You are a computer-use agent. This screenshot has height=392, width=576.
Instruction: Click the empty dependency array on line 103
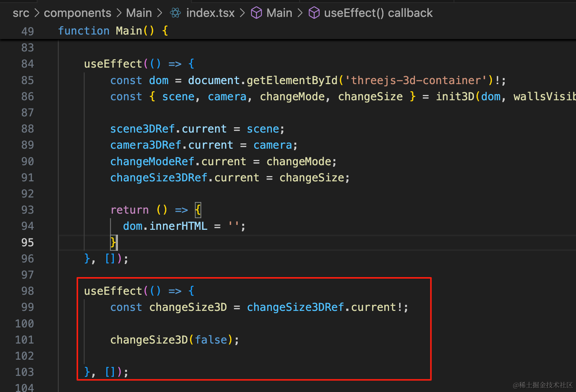point(110,372)
